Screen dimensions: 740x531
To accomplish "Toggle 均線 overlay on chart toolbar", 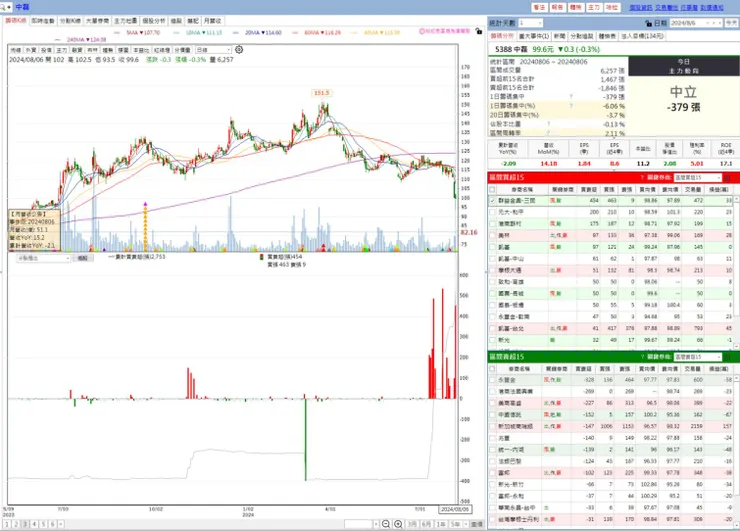I will (x=16, y=50).
